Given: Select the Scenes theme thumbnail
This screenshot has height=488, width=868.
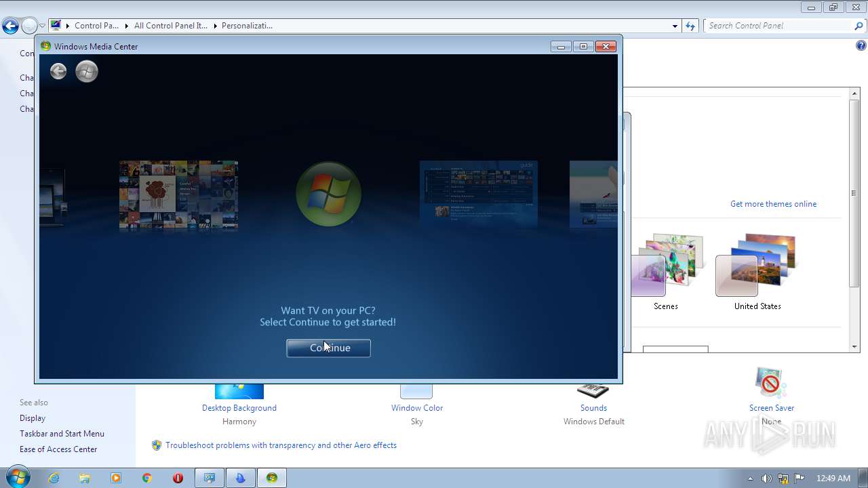Looking at the screenshot, I should pos(667,266).
